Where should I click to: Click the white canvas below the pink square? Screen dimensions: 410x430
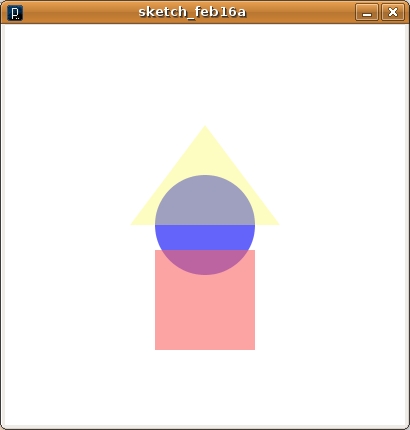click(205, 387)
